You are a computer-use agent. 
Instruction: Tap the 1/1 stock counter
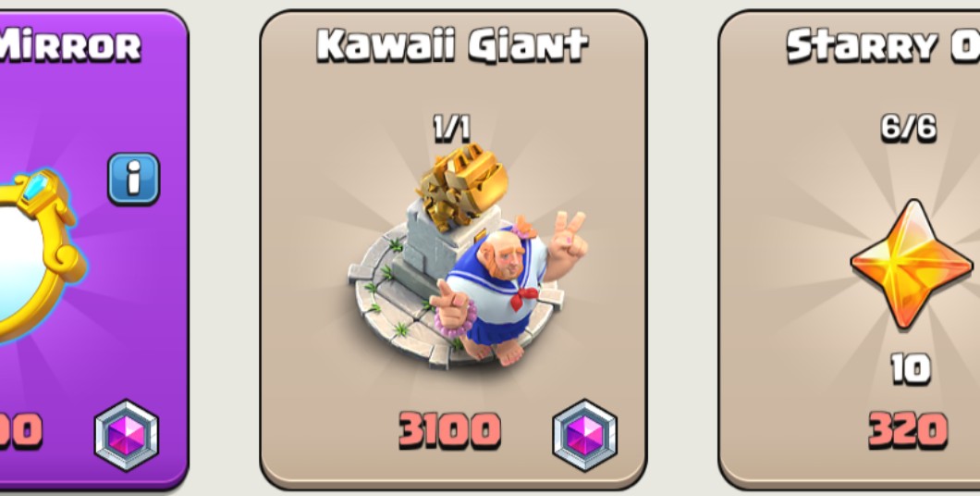(x=452, y=129)
